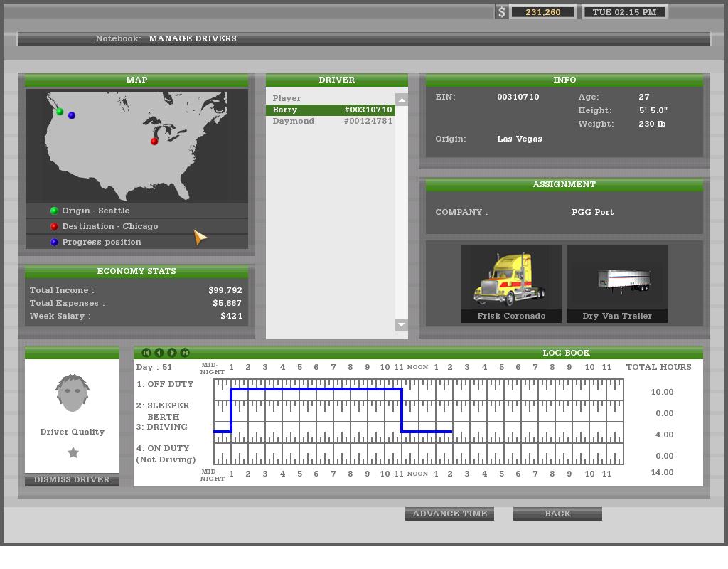Click the dollar sign money icon
The width and height of the screenshot is (728, 569).
coord(502,12)
